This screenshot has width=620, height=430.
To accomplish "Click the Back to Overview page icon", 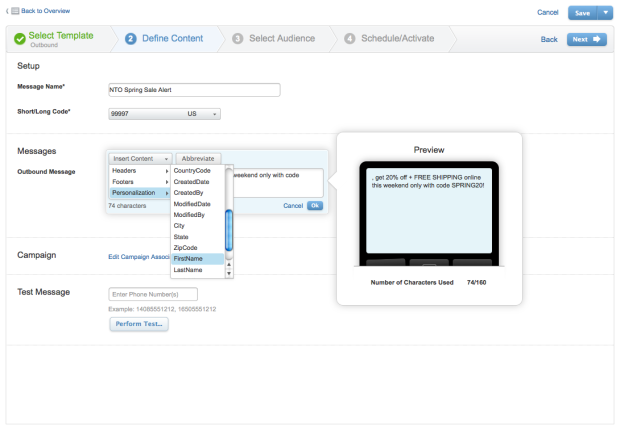I will coord(15,11).
